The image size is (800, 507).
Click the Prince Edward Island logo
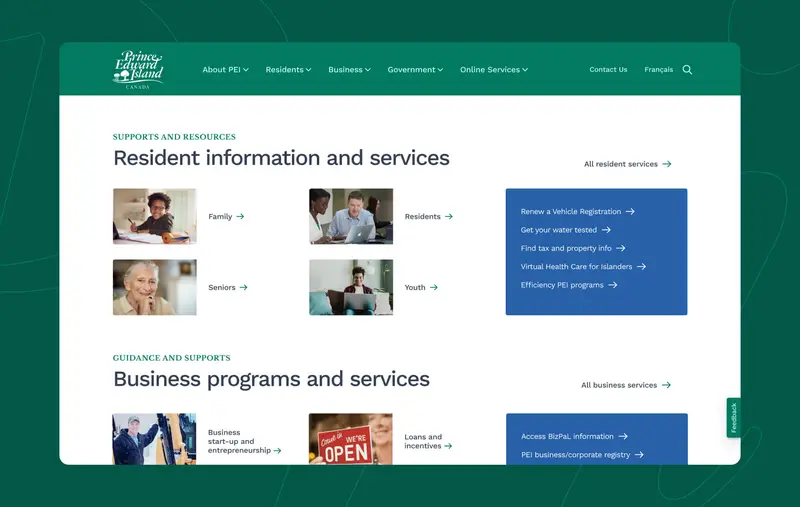pyautogui.click(x=138, y=69)
